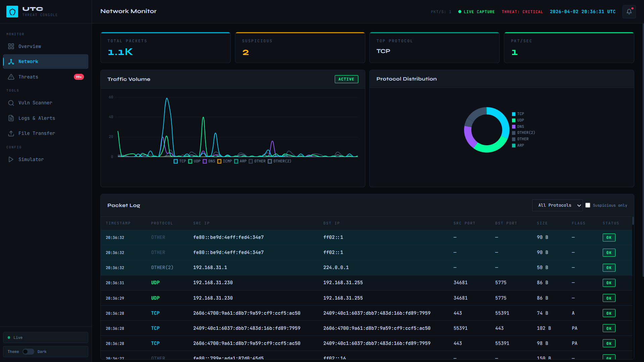Click the Vuln Scanner magnifier icon
The image size is (644, 362).
click(11, 103)
